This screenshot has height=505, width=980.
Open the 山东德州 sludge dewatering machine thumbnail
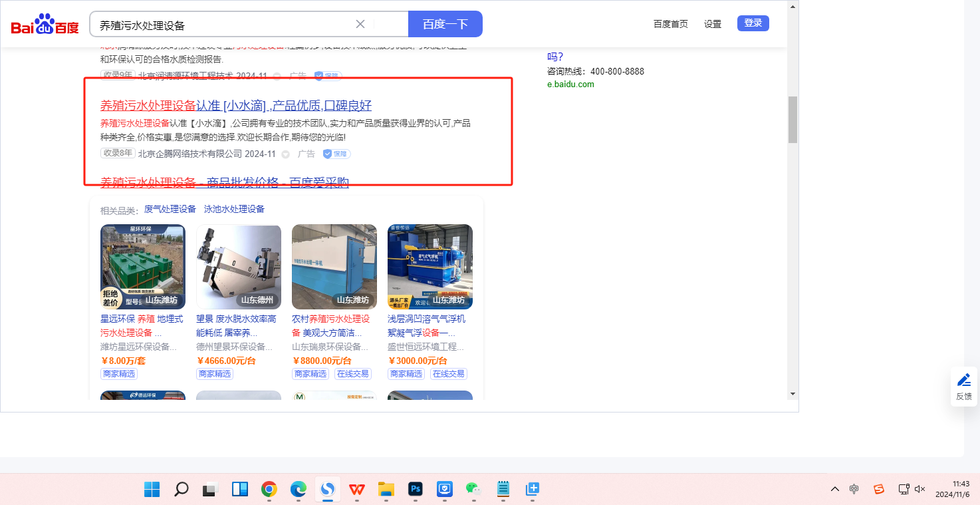[239, 267]
